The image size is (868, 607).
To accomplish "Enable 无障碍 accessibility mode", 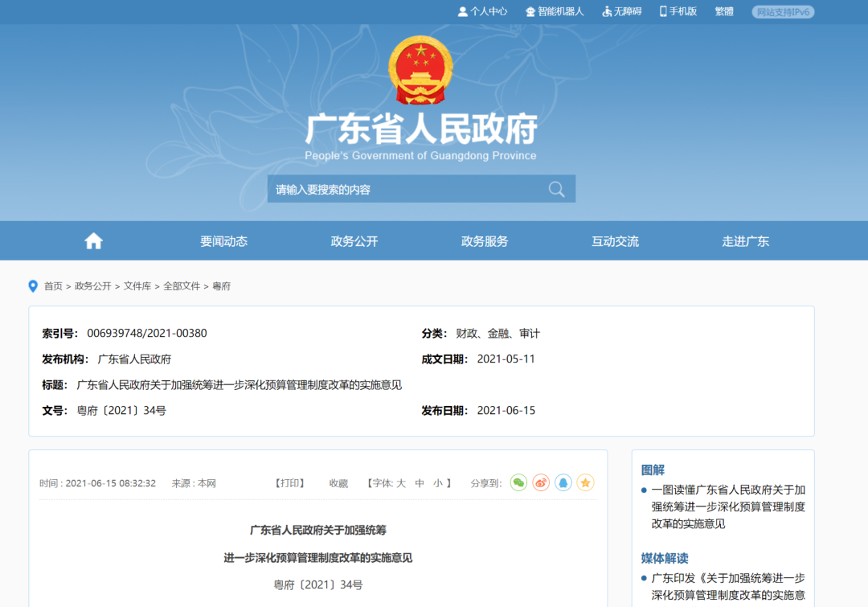I will pos(621,11).
